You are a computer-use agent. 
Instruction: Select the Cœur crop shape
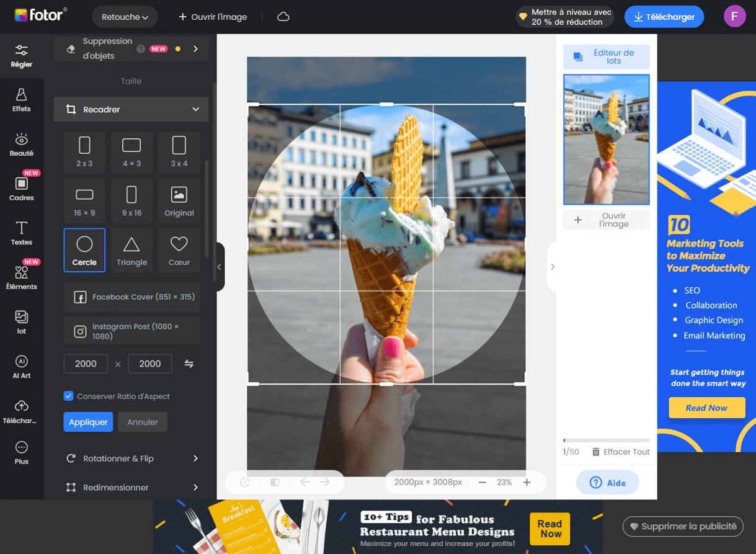pyautogui.click(x=179, y=249)
